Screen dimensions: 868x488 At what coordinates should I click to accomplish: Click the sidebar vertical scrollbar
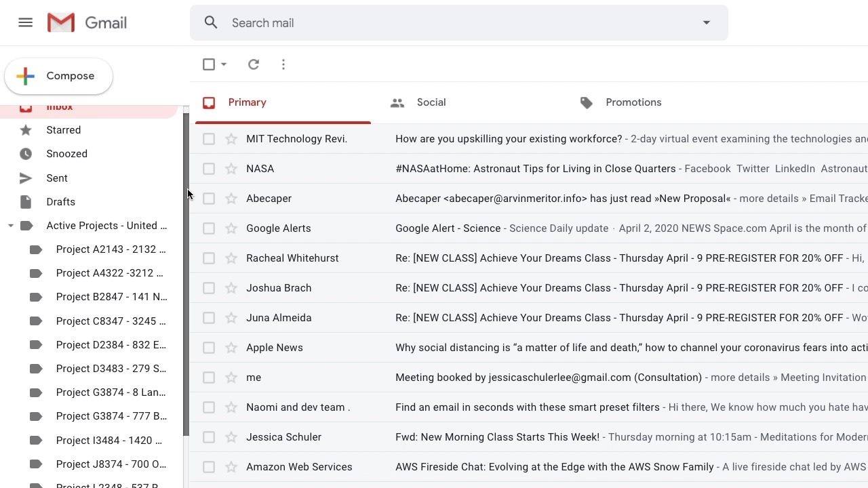(186, 274)
